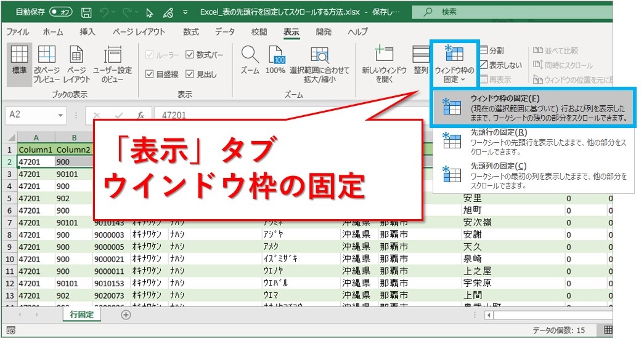Screen dimensions: 644x341
Task: Switch to the ヘルプ tab
Action: pos(357,31)
